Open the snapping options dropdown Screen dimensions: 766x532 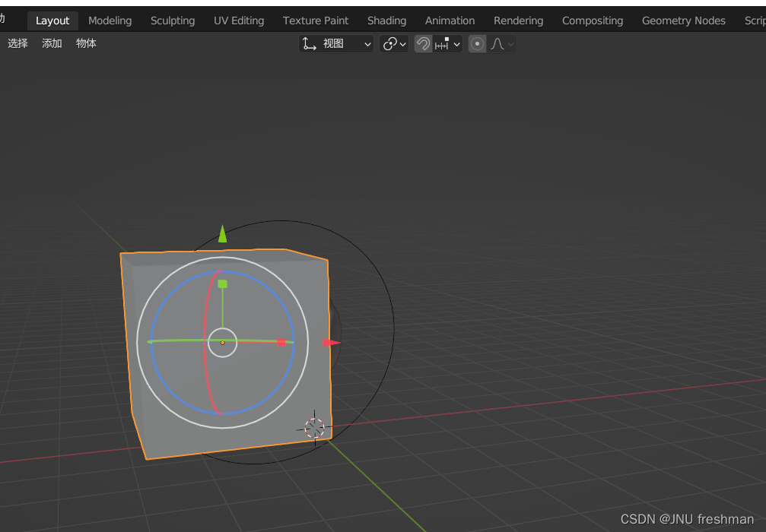click(447, 44)
